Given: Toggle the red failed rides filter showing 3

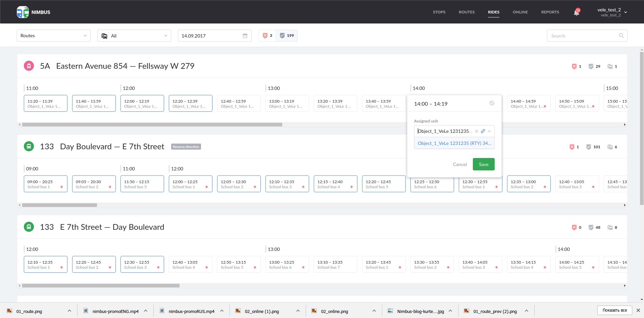Looking at the screenshot, I should coord(267,36).
